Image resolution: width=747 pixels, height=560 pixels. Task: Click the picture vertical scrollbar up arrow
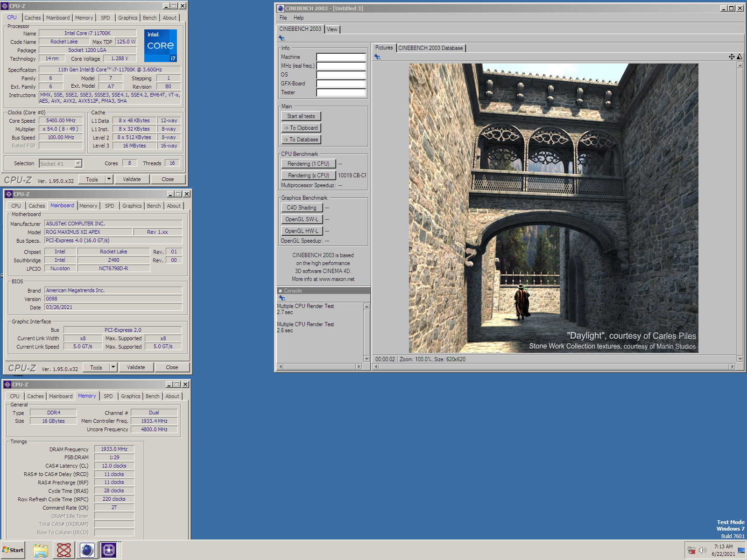pos(740,65)
